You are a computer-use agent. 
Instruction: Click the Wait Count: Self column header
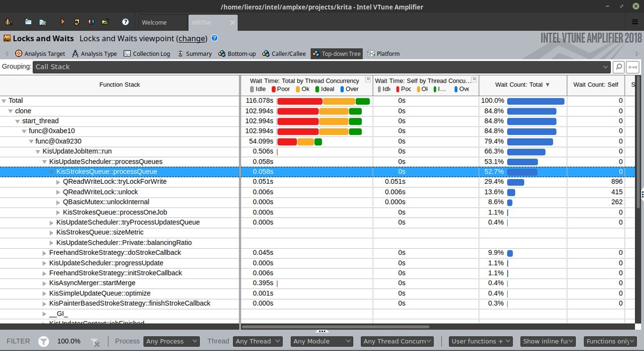[x=596, y=85]
